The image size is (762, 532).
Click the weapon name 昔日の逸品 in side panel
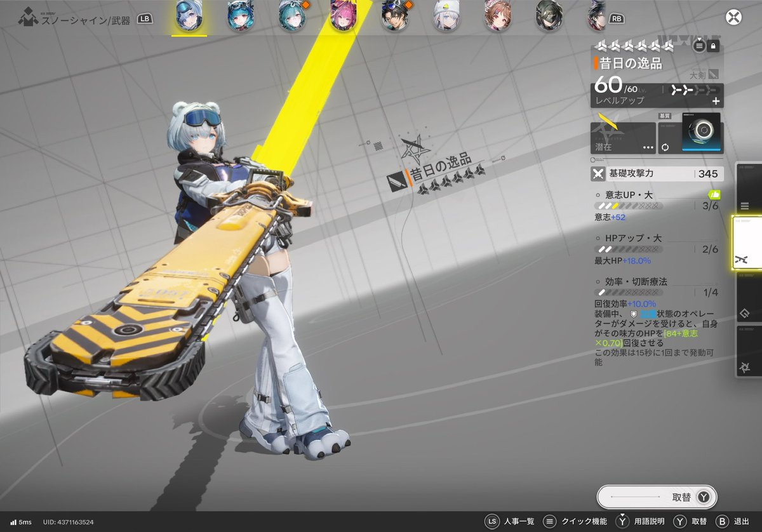(631, 63)
